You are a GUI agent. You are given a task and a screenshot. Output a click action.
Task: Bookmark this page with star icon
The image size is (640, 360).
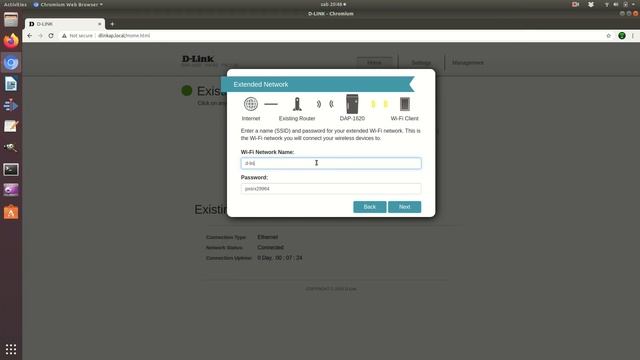609,36
